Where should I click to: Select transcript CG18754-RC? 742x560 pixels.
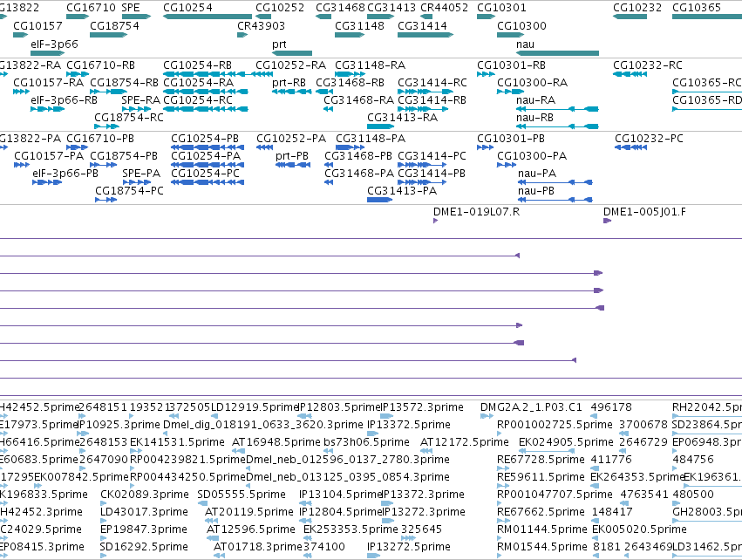click(129, 118)
